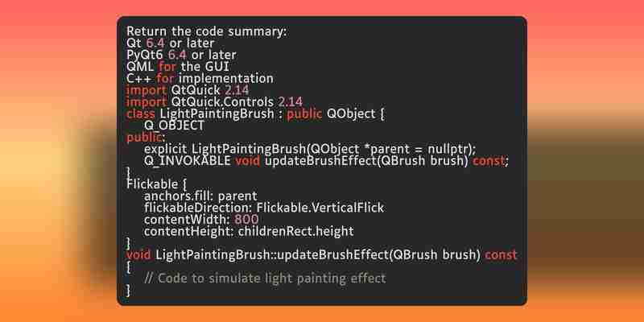
Task: Click 'childrenRect.height' in contentHeight line
Action: coord(295,231)
